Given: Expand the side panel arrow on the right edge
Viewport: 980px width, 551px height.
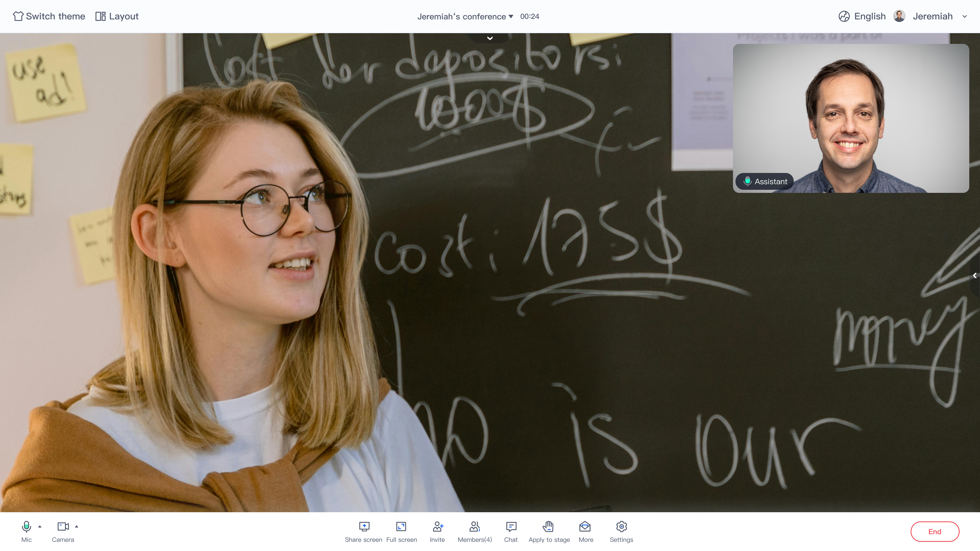Looking at the screenshot, I should tap(975, 276).
